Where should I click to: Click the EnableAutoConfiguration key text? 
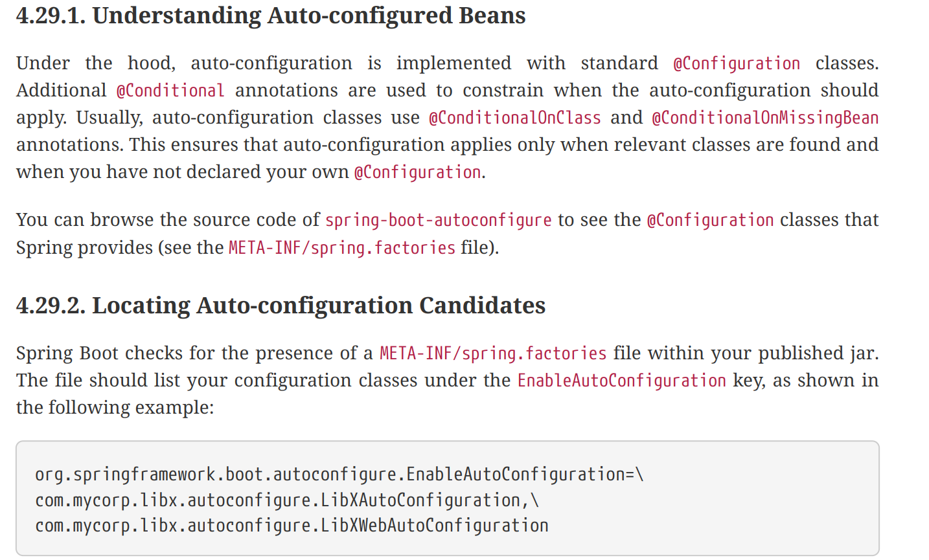pos(622,381)
